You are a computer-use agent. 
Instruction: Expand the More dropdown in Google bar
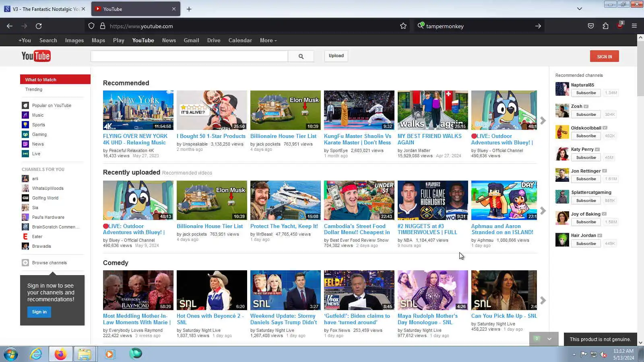268,40
